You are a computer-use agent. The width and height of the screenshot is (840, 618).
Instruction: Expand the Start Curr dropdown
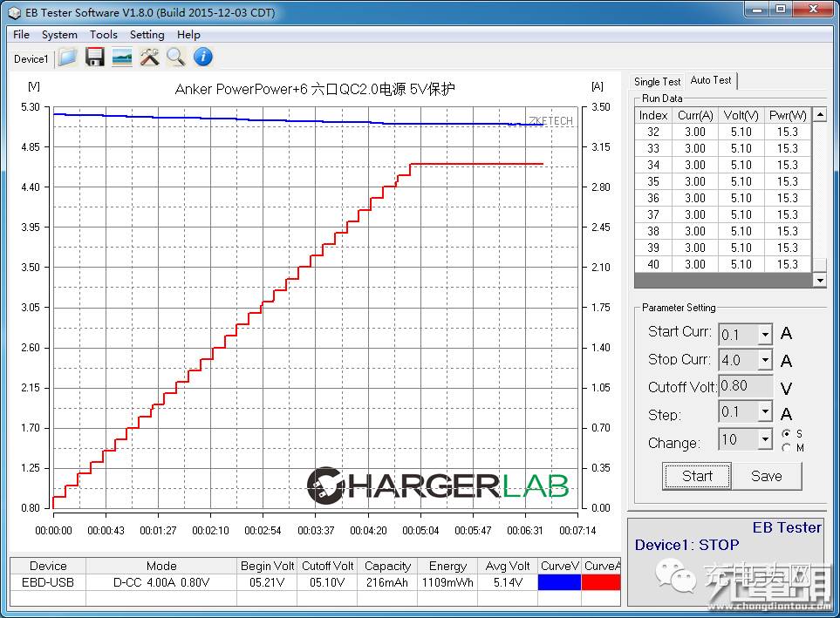[x=765, y=335]
